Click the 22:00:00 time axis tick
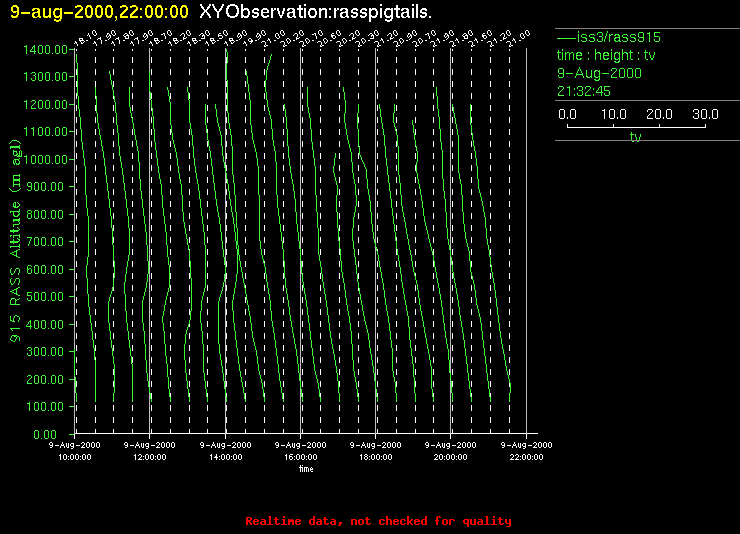 [x=526, y=455]
